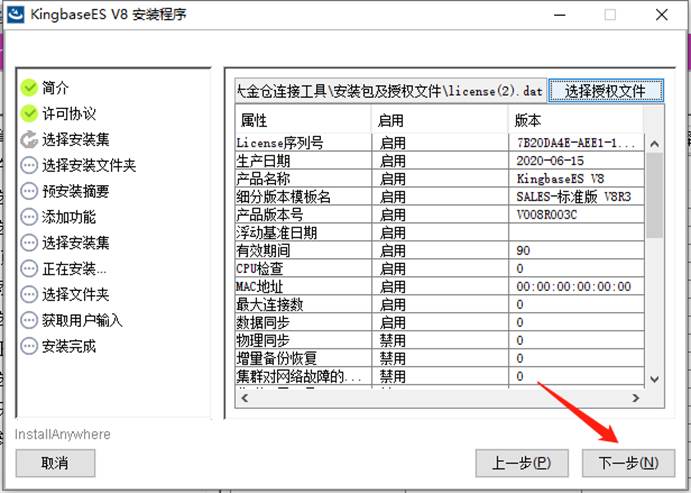This screenshot has width=691, height=493.
Task: Select the 最大连接数 row
Action: pyautogui.click(x=440, y=304)
